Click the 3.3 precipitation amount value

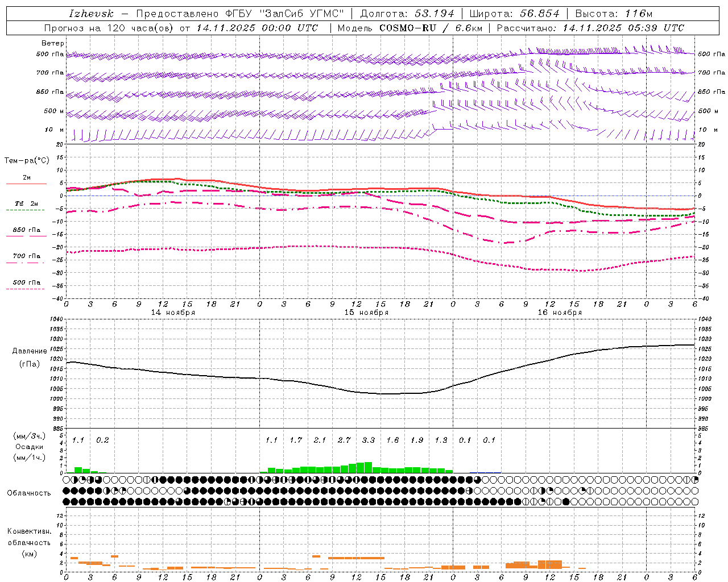(x=369, y=440)
